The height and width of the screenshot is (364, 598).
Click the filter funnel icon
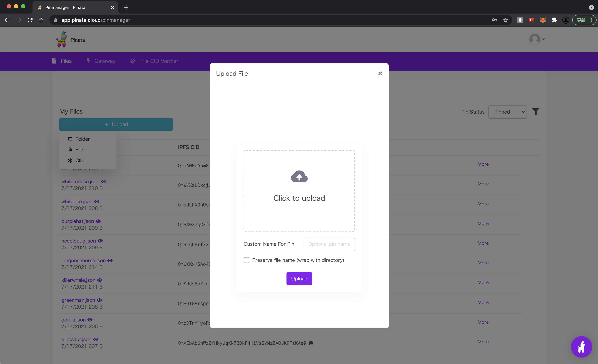(x=536, y=112)
